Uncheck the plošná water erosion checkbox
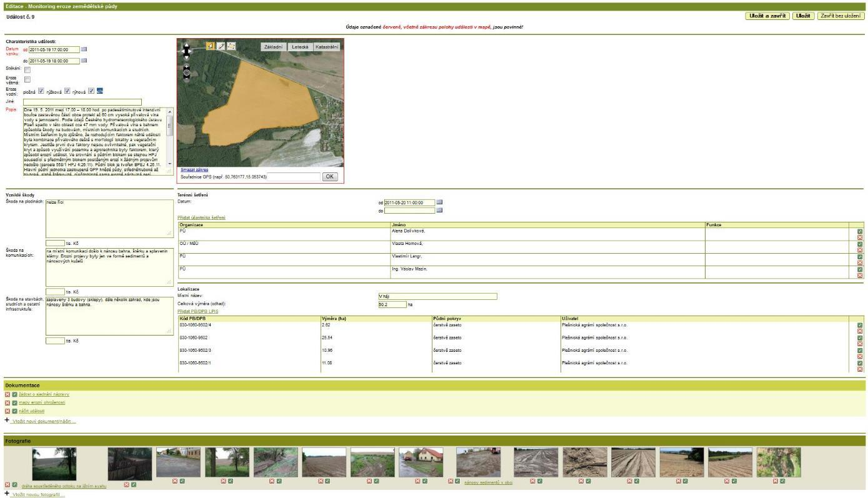Viewport: 868px width, 498px height. (41, 91)
